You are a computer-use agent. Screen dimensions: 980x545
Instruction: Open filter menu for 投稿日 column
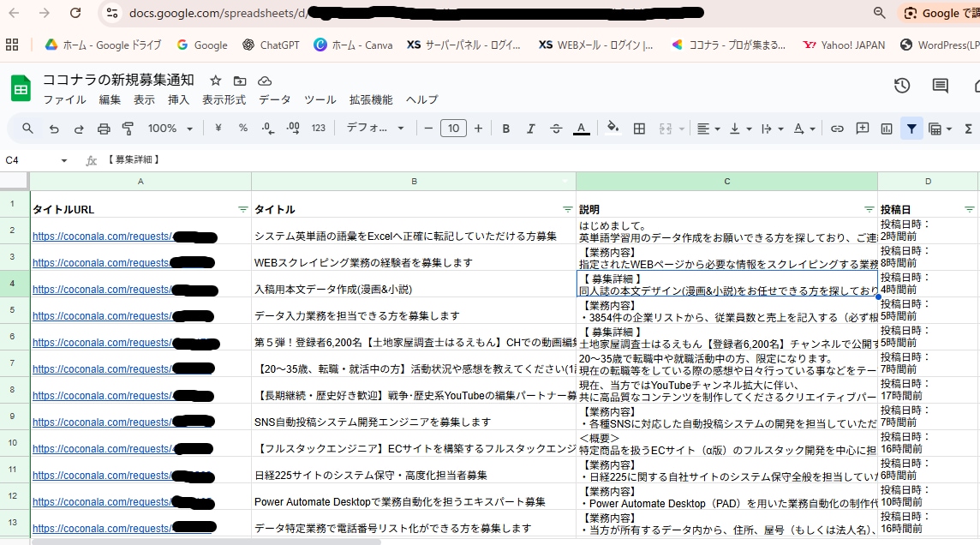tap(970, 209)
